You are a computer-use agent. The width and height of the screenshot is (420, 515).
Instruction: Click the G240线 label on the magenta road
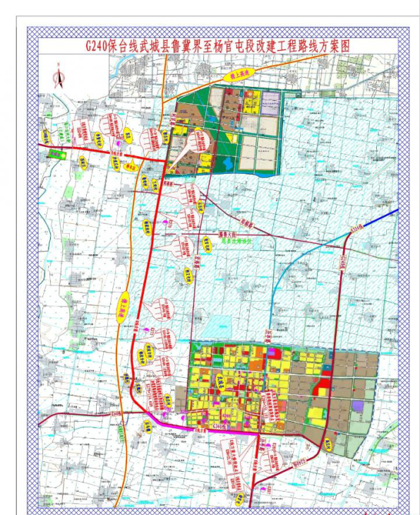(220, 426)
